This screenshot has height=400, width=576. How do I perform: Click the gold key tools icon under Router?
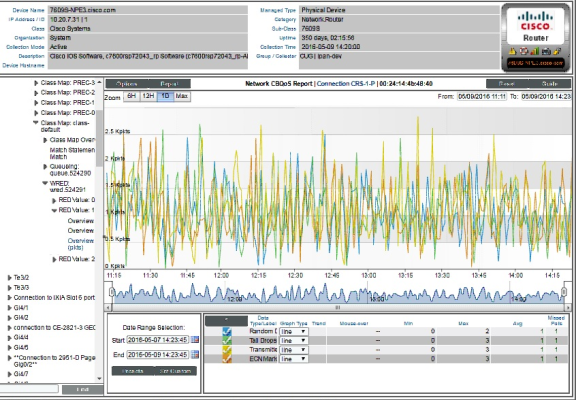(558, 51)
